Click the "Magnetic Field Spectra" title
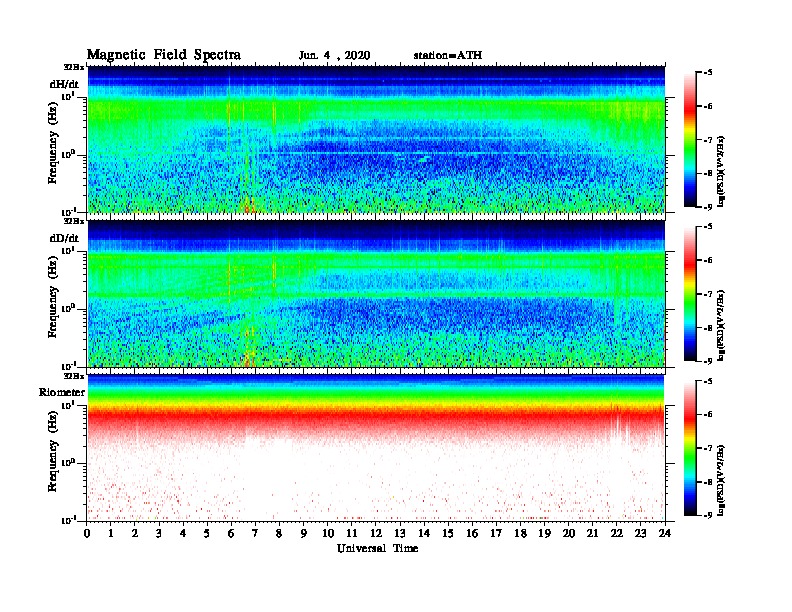The width and height of the screenshot is (792, 612). (164, 55)
